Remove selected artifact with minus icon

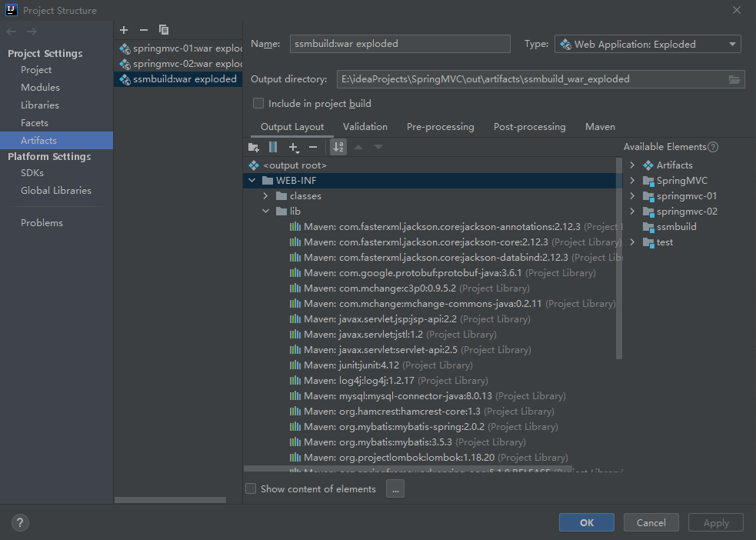pos(144,30)
